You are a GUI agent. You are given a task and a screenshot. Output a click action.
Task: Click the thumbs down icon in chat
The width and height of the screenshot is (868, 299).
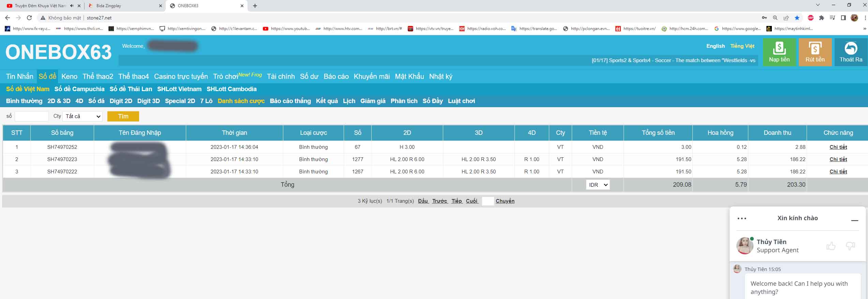pos(850,246)
